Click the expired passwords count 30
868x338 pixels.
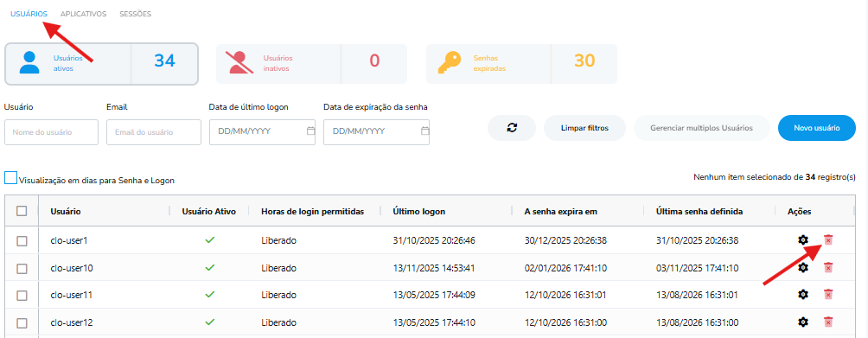pyautogui.click(x=584, y=61)
